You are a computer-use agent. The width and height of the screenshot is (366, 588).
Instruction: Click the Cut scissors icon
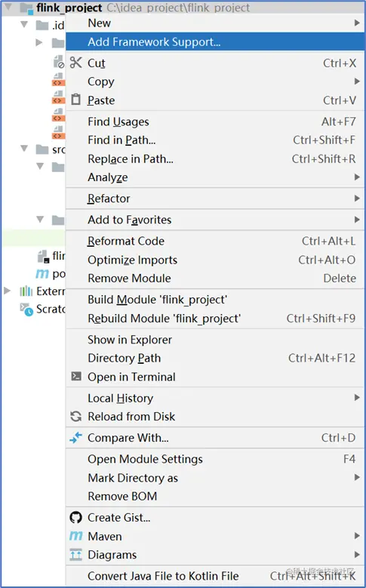point(75,63)
